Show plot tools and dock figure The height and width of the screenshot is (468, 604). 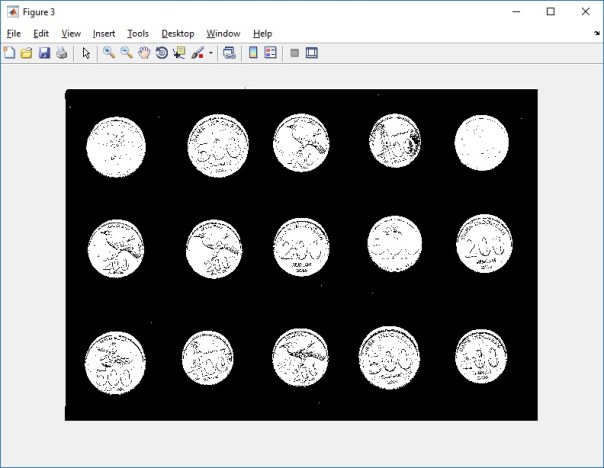point(312,53)
